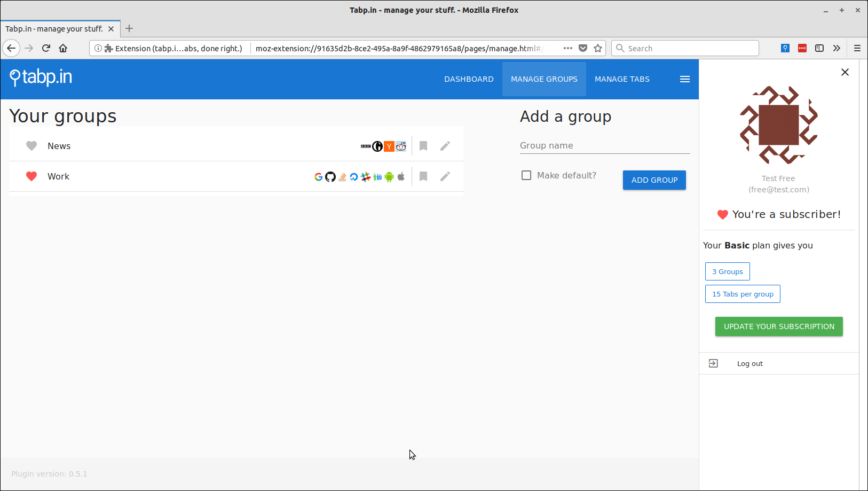Click the user avatar image
This screenshot has height=491, width=868.
pos(779,125)
